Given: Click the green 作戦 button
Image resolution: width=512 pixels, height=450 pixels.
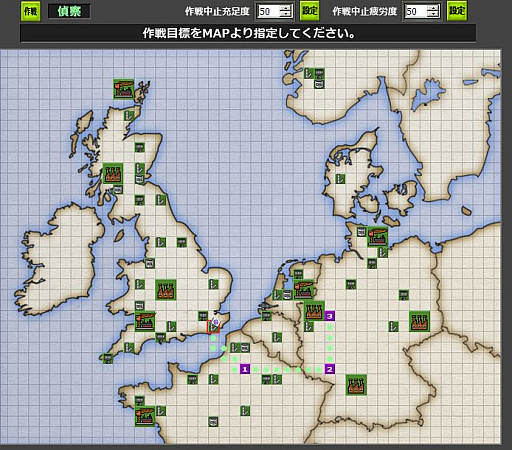Looking at the screenshot, I should pos(31,11).
